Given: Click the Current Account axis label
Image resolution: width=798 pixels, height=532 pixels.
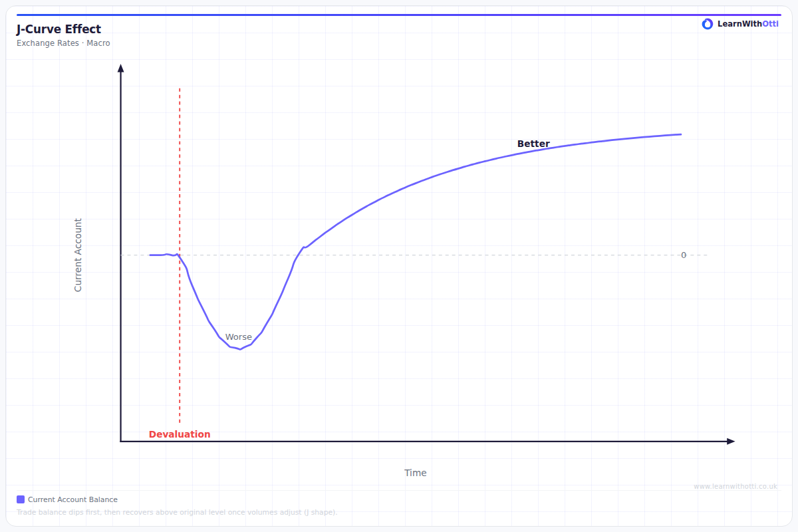Looking at the screenshot, I should (78, 255).
